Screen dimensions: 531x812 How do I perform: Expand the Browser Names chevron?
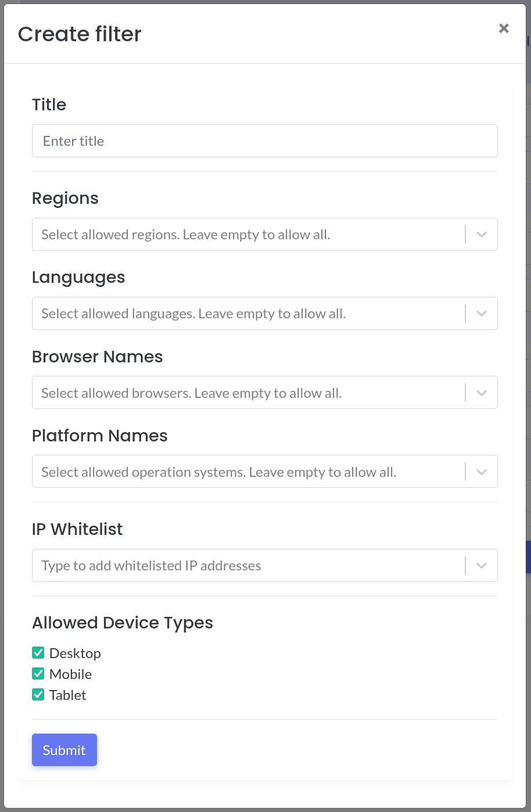tap(482, 393)
